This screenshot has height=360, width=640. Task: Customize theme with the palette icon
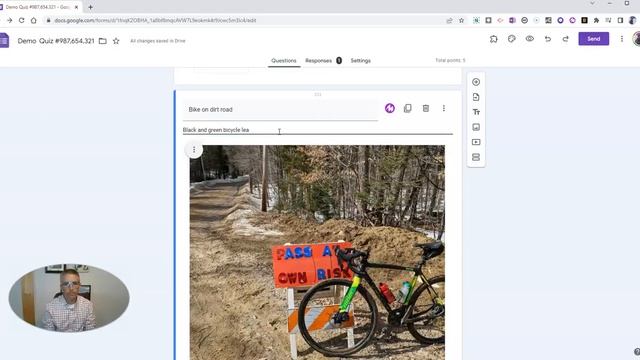tap(511, 39)
